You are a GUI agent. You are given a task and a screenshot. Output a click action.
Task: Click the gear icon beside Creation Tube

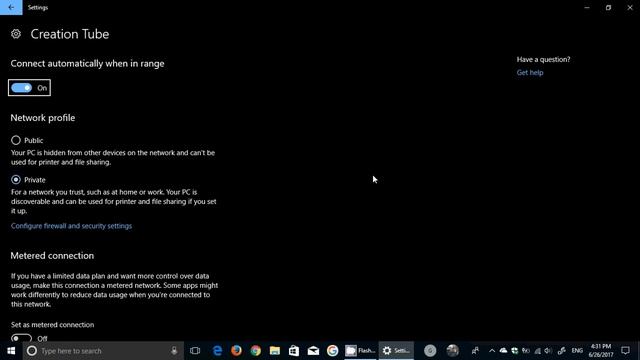(16, 34)
